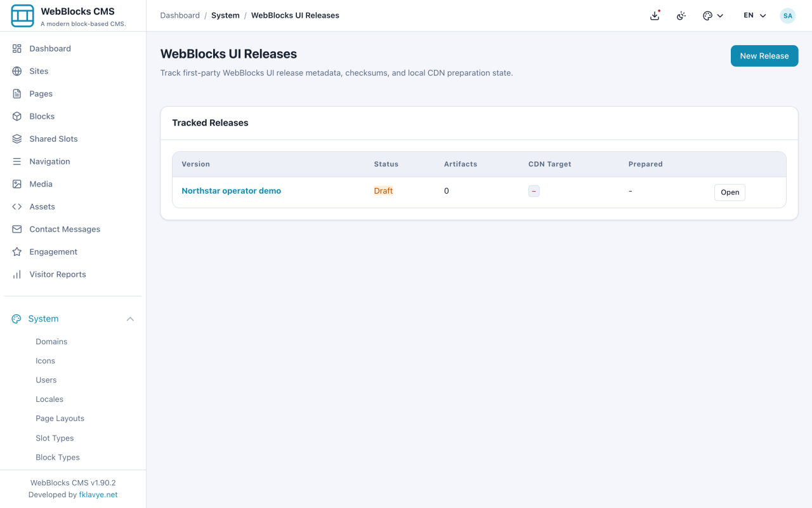Click the CDN Target column header

[x=549, y=164]
